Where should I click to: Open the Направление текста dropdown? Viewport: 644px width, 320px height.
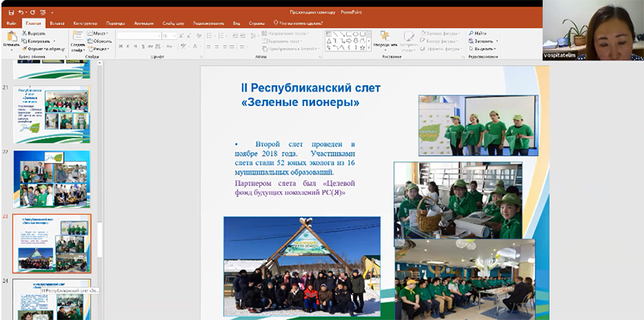286,34
